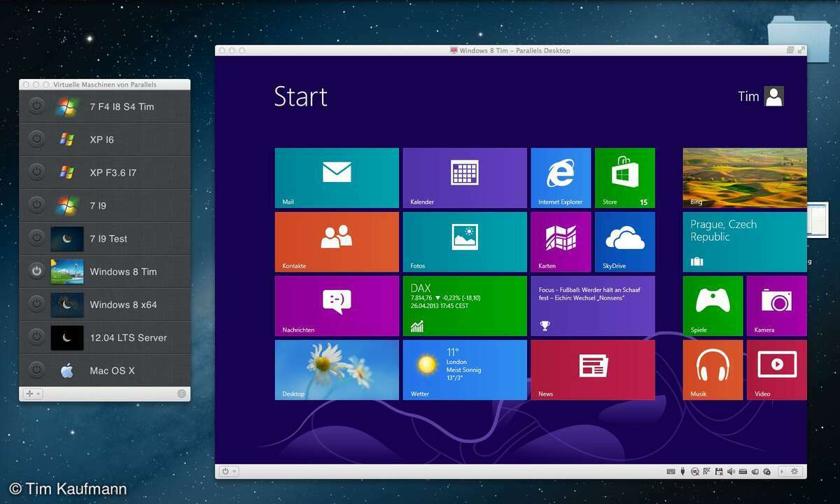Open the Mail tile
840x504 pixels.
(x=337, y=178)
